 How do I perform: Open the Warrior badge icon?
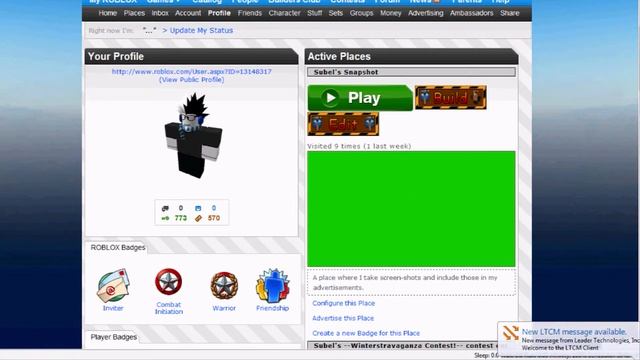(224, 286)
